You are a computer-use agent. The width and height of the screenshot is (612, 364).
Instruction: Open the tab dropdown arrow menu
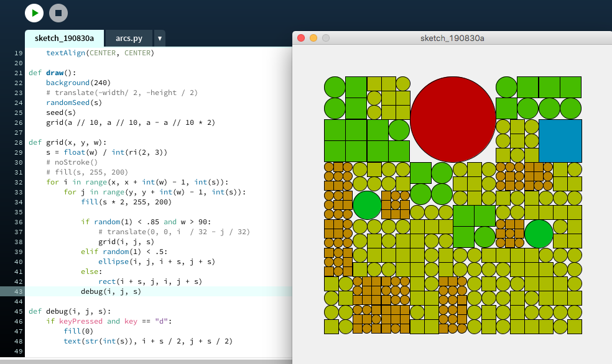click(x=160, y=39)
